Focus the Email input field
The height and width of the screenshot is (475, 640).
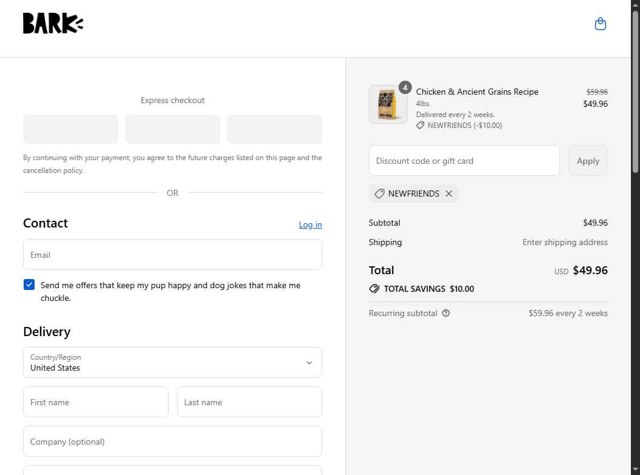pyautogui.click(x=172, y=255)
